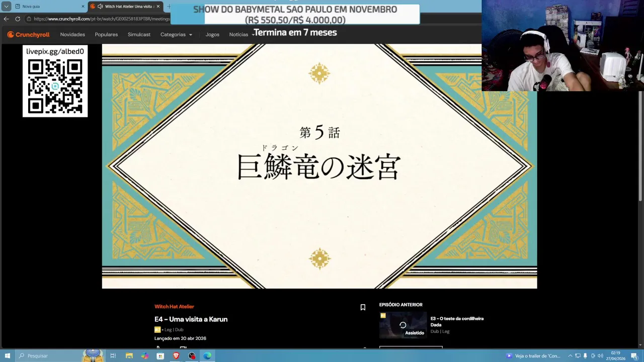Open Brave browser from taskbar
Viewport: 644px width, 362px height.
tap(176, 355)
